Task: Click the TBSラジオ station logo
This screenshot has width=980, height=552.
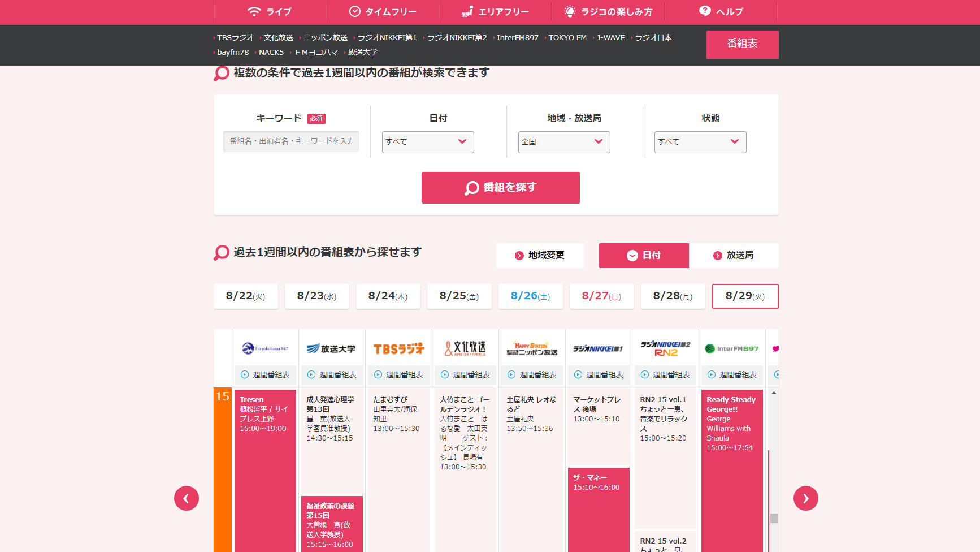Action: [x=398, y=349]
